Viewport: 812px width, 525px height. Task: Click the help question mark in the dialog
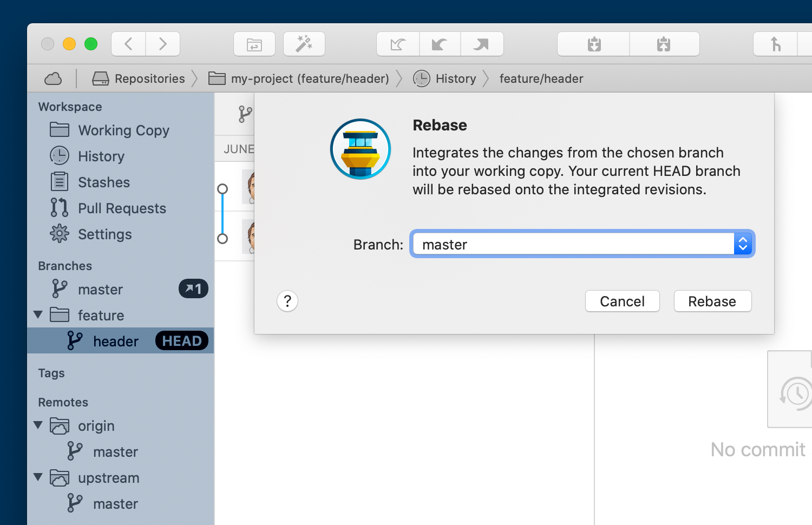click(287, 301)
